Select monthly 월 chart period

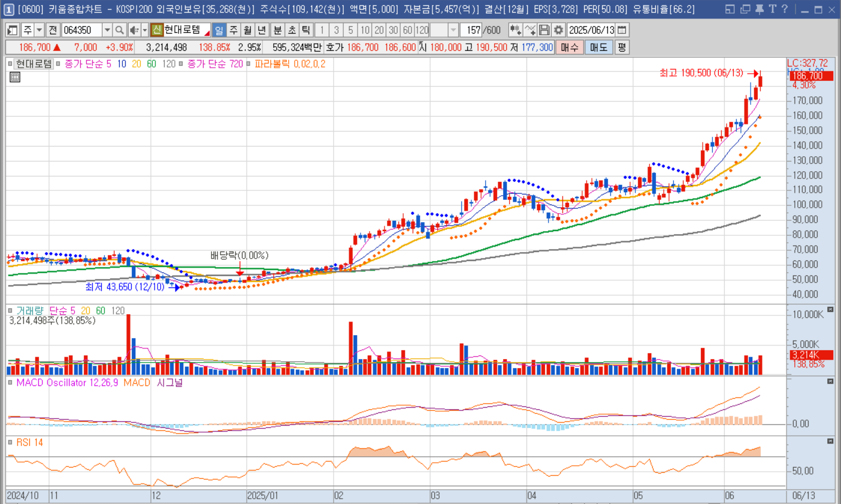point(247,30)
